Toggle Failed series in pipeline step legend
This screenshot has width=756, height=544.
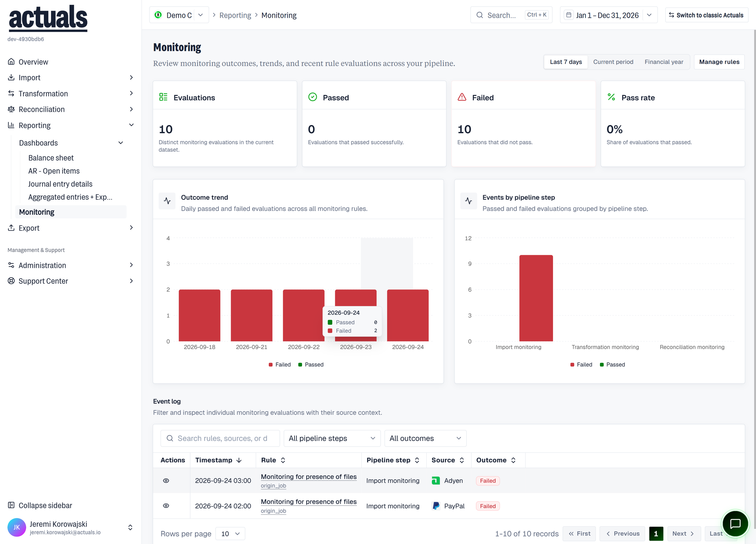581,365
